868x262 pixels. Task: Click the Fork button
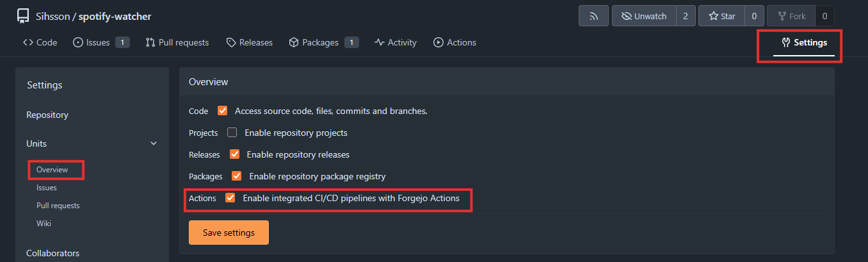click(791, 16)
